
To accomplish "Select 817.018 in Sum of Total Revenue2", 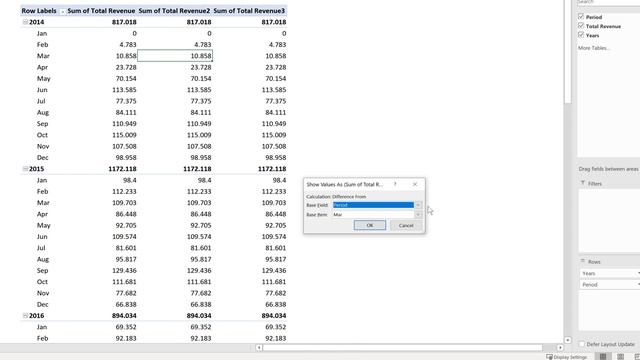I will tap(199, 22).
